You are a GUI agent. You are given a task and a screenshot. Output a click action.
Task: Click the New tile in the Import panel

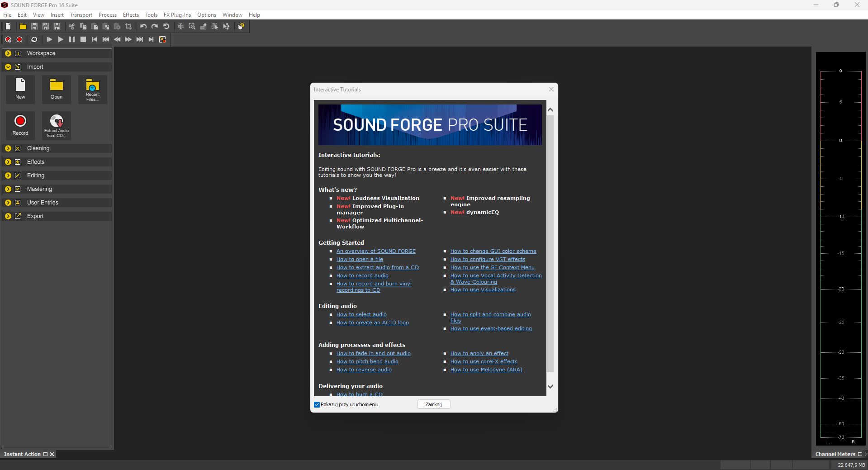(20, 89)
